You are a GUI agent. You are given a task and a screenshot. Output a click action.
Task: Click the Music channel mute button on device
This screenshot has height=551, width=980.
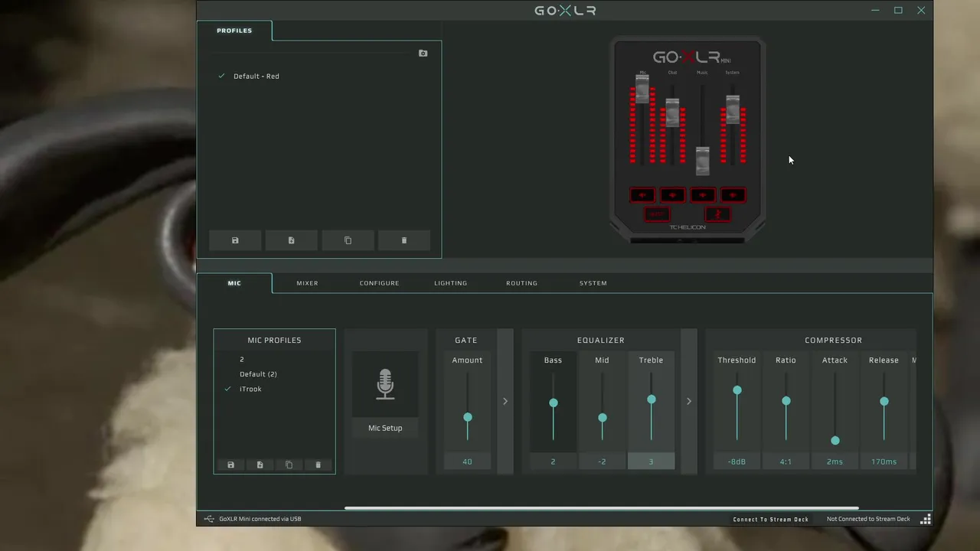click(x=702, y=195)
